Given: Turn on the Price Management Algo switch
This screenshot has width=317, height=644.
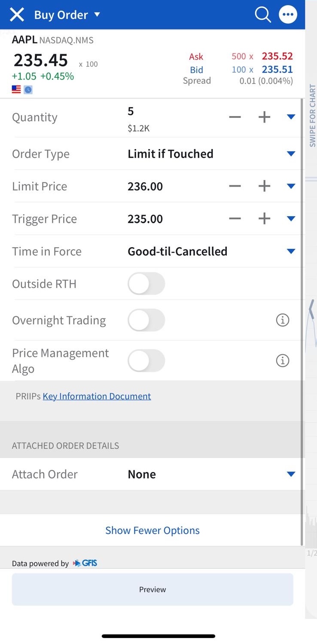Looking at the screenshot, I should (146, 361).
